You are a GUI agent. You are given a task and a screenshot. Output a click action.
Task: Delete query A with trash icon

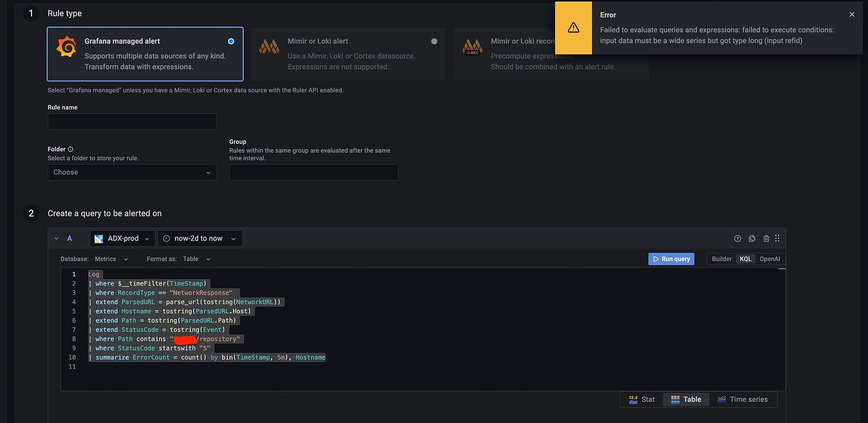[765, 238]
